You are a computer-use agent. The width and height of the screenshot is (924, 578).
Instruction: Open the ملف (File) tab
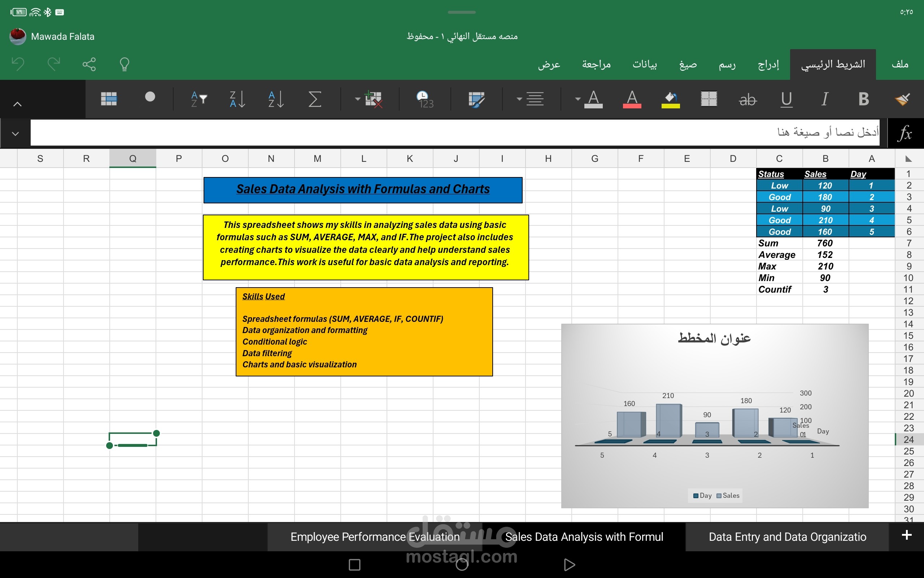coord(900,64)
